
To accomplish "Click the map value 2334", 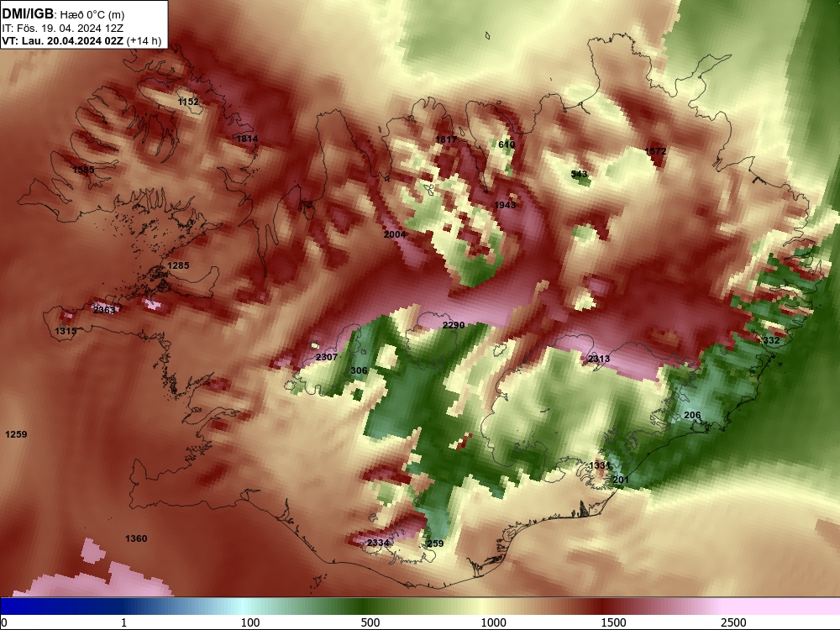I will click(x=378, y=543).
